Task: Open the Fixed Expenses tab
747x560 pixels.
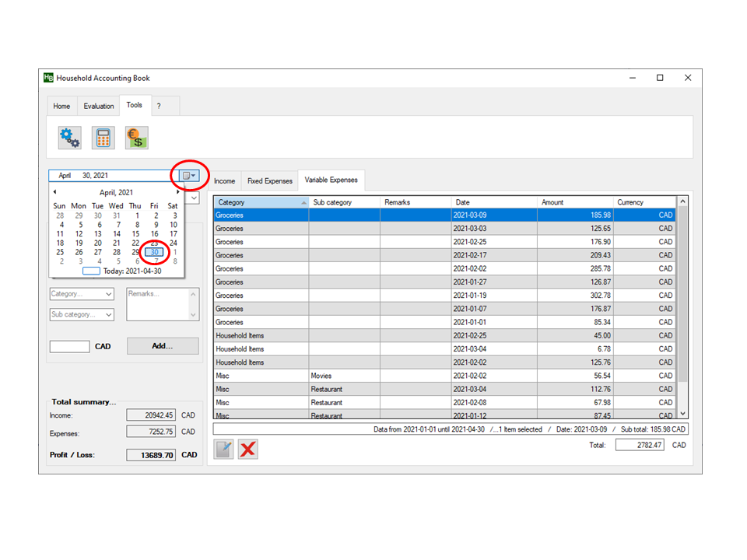Action: (x=269, y=180)
